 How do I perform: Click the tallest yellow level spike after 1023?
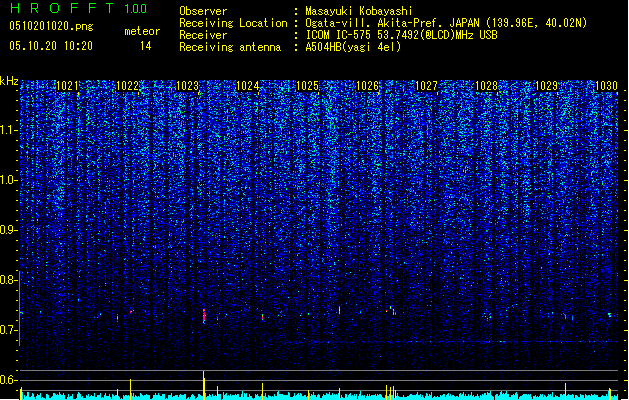tap(203, 385)
